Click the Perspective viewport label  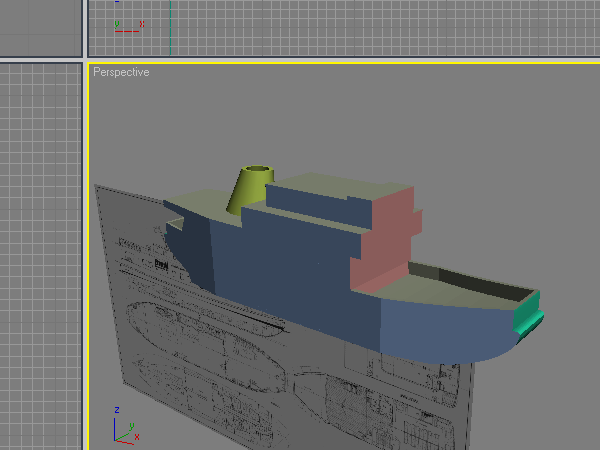point(121,72)
